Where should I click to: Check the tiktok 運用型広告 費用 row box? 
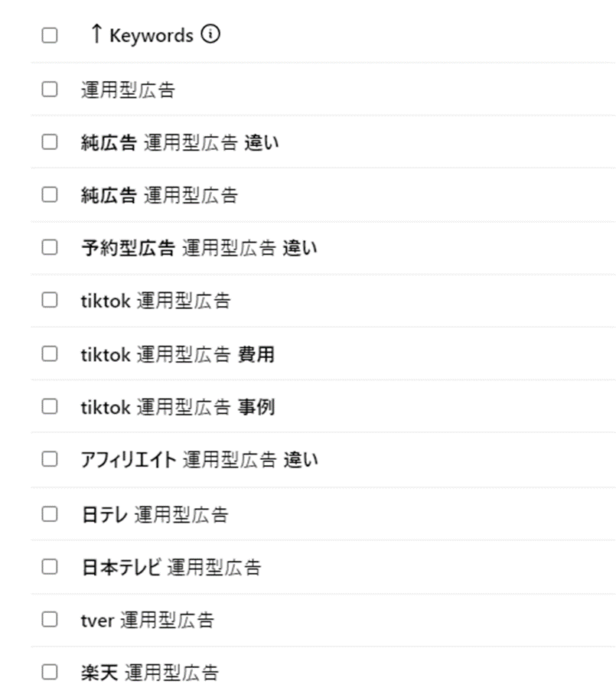point(50,354)
